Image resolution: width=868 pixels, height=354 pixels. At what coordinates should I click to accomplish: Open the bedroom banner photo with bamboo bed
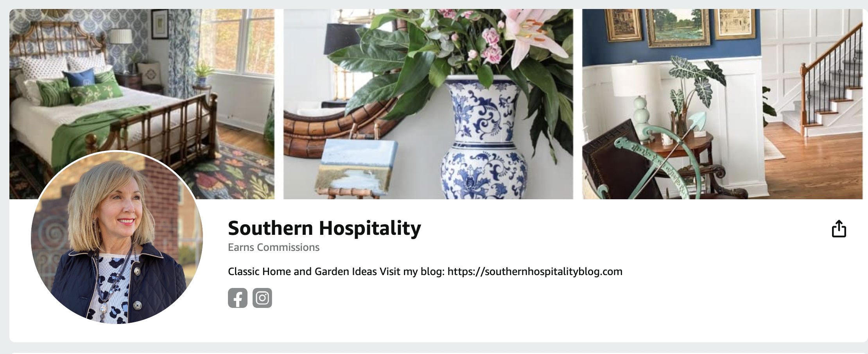142,104
